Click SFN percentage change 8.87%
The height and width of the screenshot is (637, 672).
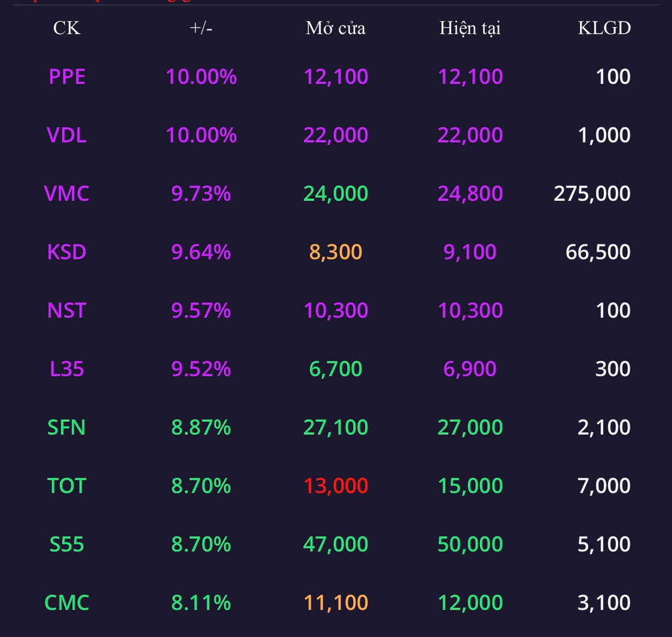coord(201,428)
